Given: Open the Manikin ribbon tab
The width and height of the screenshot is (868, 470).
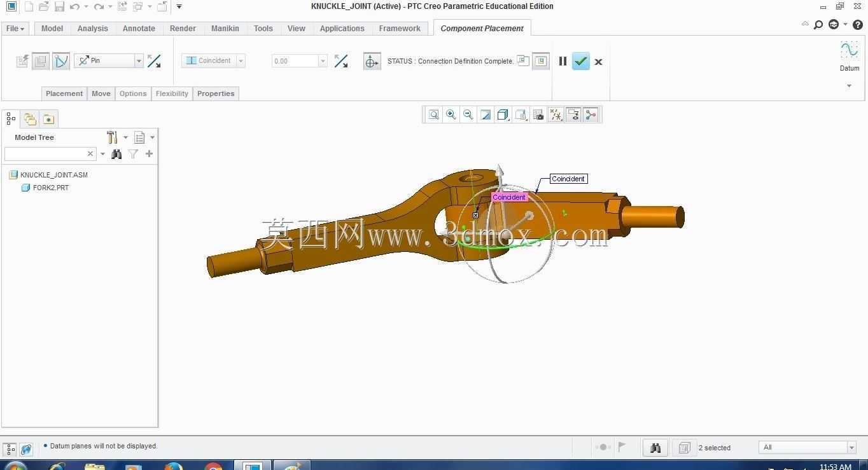Looking at the screenshot, I should [225, 29].
